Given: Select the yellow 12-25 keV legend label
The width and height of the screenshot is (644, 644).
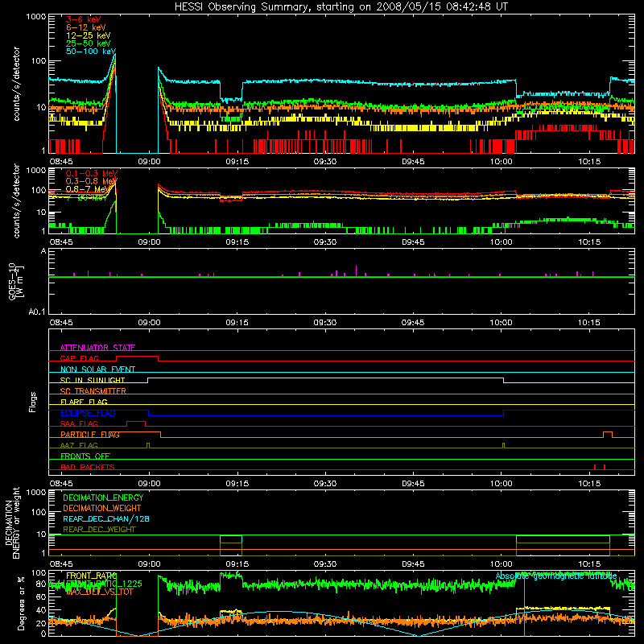Looking at the screenshot, I should [x=89, y=35].
